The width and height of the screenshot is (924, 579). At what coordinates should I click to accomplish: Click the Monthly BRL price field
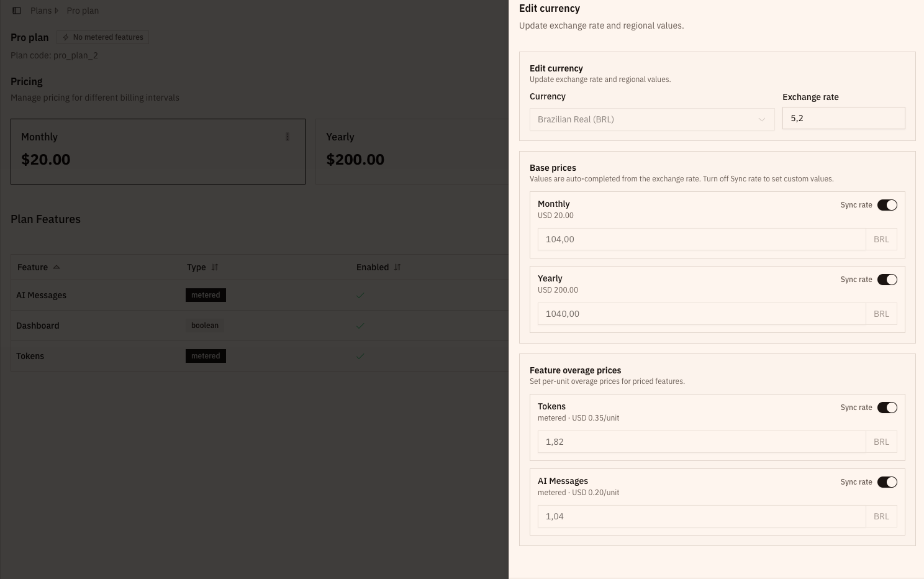pyautogui.click(x=701, y=239)
